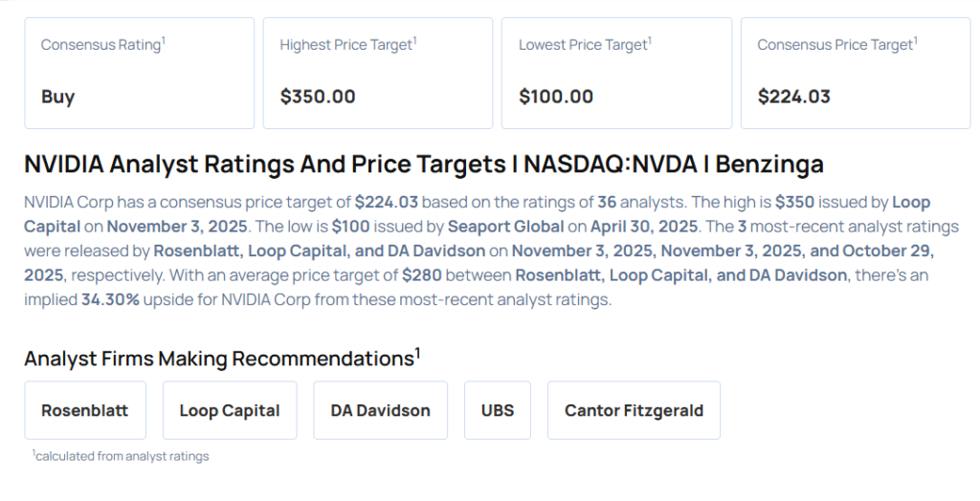Viewport: 980px width, 501px height.
Task: Click the UBS analyst firm button
Action: [498, 410]
